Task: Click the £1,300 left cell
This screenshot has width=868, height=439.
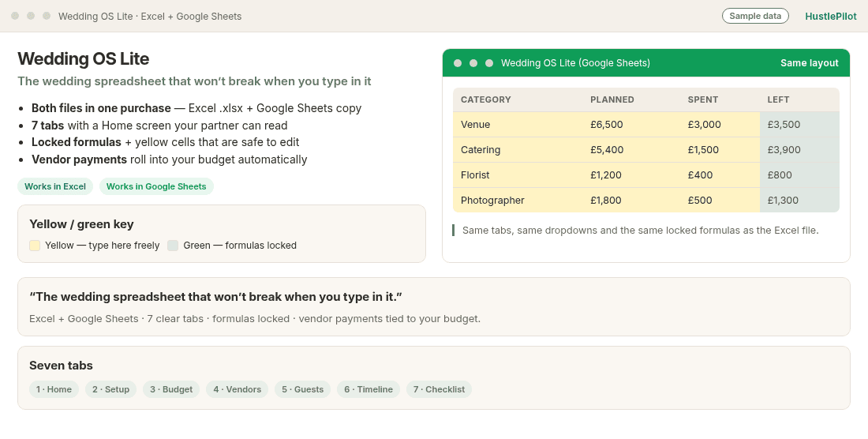Action: (x=799, y=200)
